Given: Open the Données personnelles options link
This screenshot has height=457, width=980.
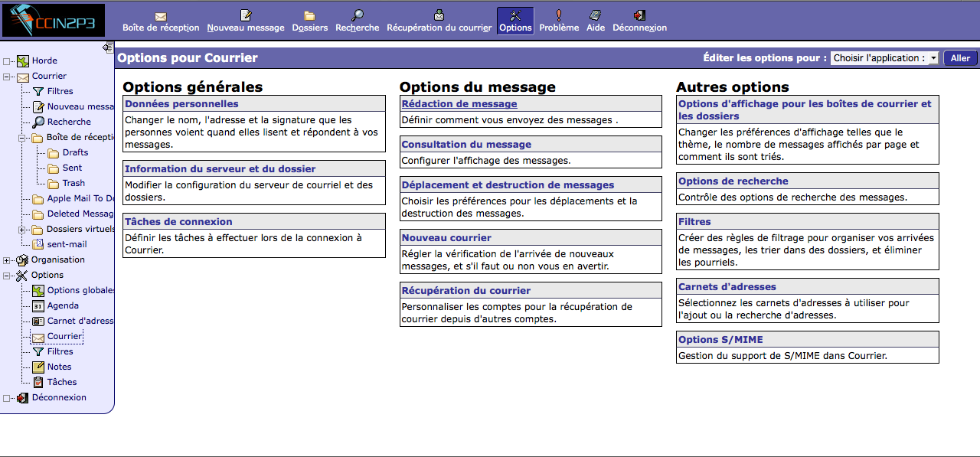Looking at the screenshot, I should click(181, 104).
